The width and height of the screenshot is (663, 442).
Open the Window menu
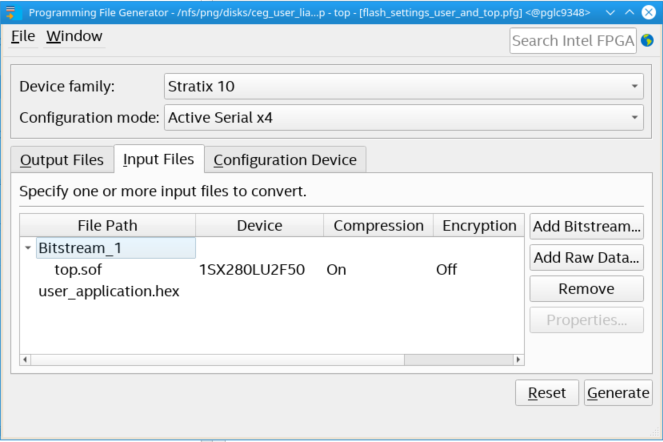(74, 36)
